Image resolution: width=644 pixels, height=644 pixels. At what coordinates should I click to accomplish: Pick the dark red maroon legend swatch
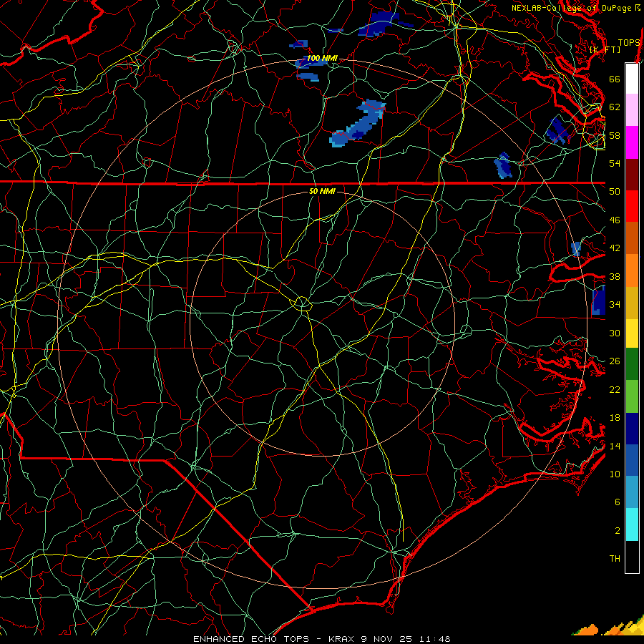pyautogui.click(x=632, y=174)
